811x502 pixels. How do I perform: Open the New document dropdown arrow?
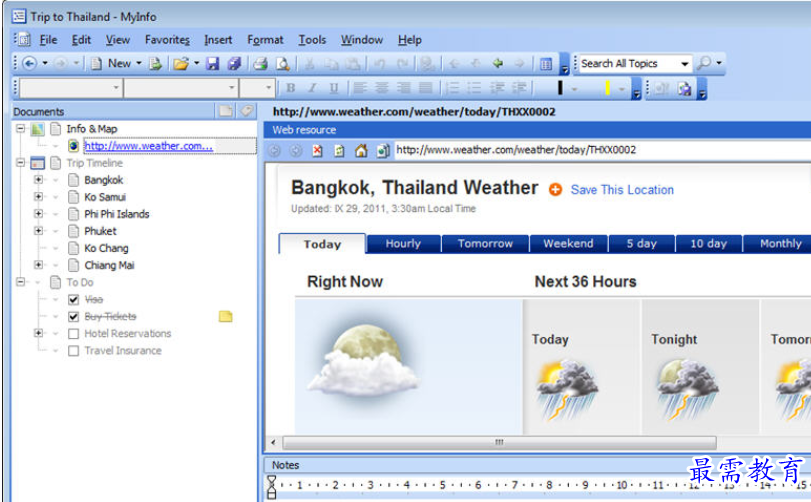click(x=139, y=64)
